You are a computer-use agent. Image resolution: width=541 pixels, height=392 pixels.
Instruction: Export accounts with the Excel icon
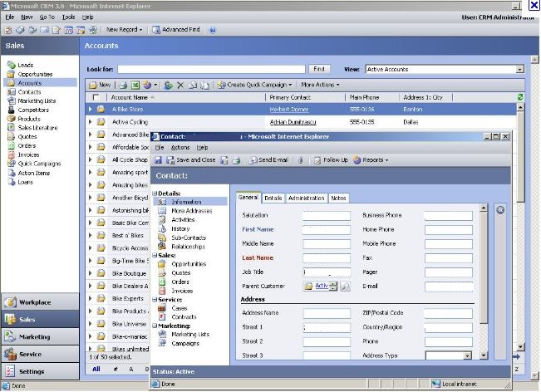click(x=135, y=85)
